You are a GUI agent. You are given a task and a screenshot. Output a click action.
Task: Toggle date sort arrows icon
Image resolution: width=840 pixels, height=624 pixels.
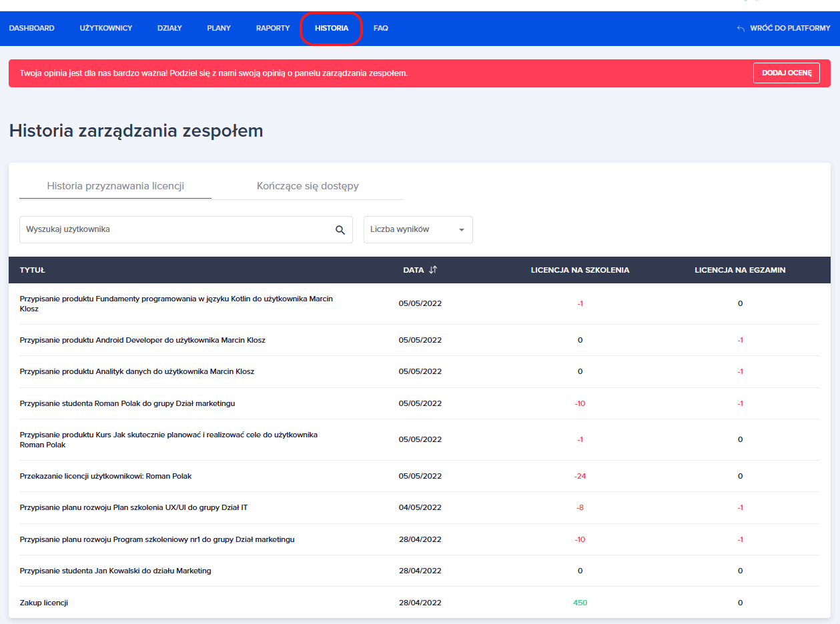pos(433,270)
